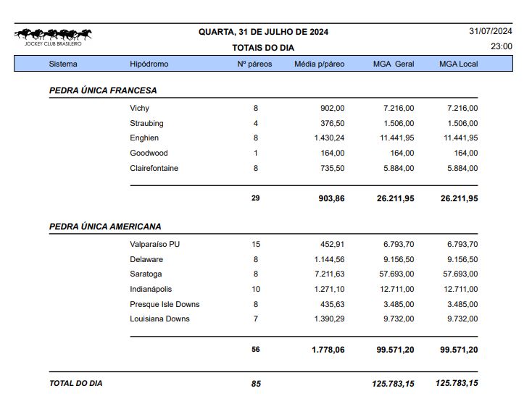Click the 'Hipódromo' column header
Image resolution: width=532 pixels, height=396 pixels.
tap(149, 64)
